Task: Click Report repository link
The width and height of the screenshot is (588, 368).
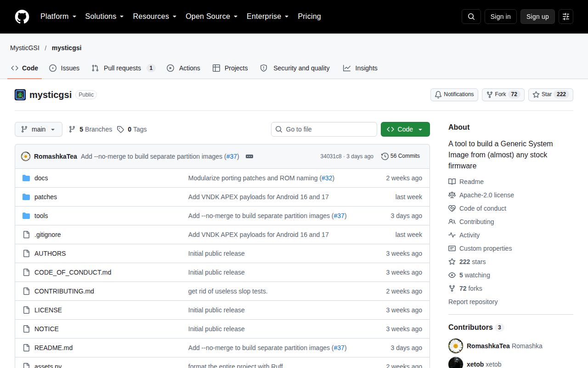Action: point(473,302)
